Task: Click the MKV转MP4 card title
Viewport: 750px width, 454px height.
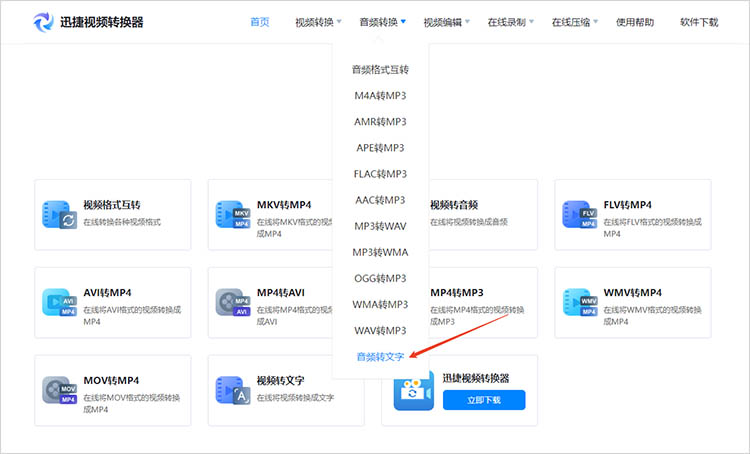Action: 284,205
